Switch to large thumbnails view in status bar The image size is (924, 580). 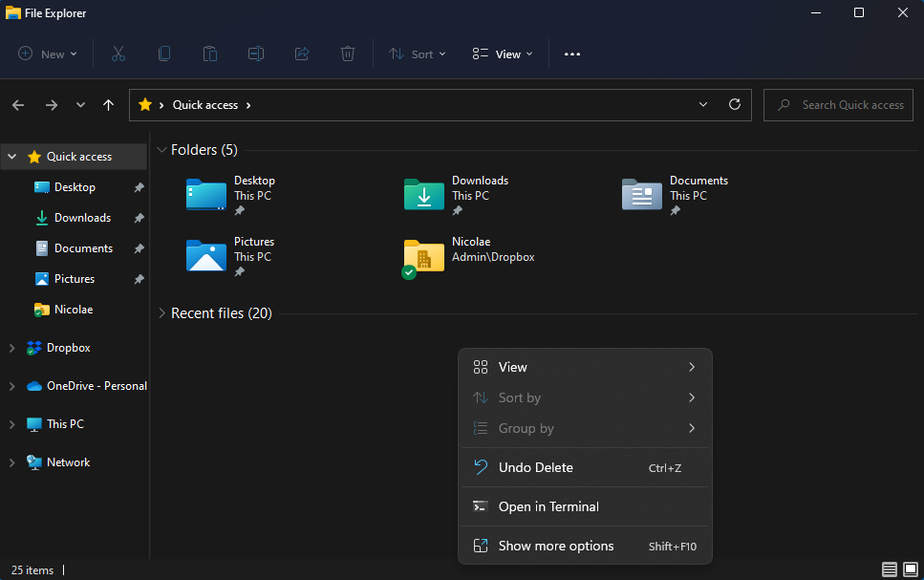(909, 569)
